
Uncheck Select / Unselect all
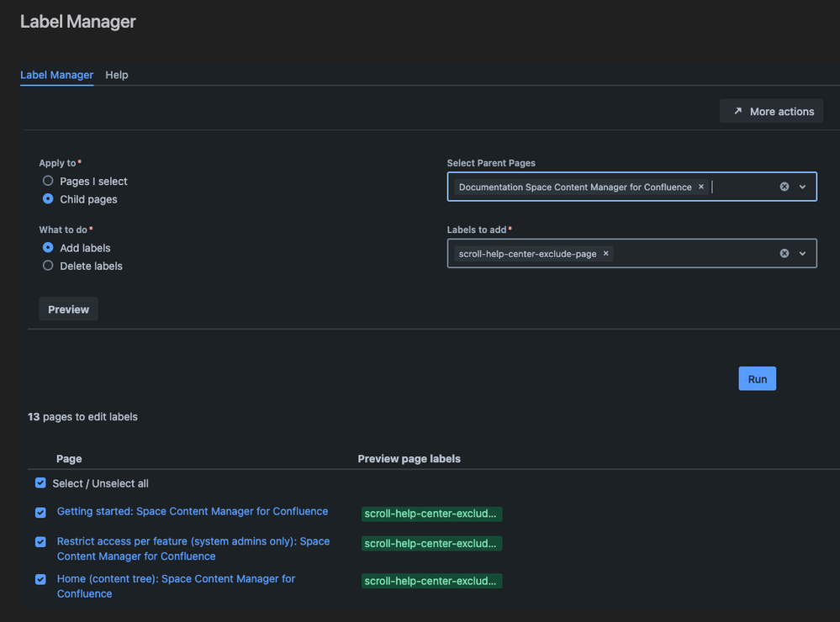(40, 482)
